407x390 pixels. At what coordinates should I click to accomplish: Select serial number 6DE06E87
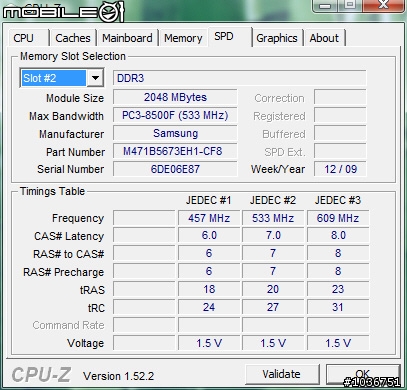point(175,169)
